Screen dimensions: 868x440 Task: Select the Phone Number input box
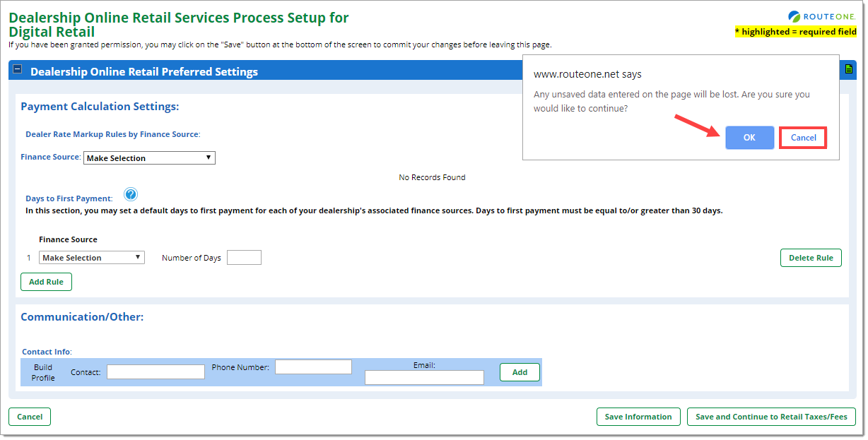[x=313, y=367]
